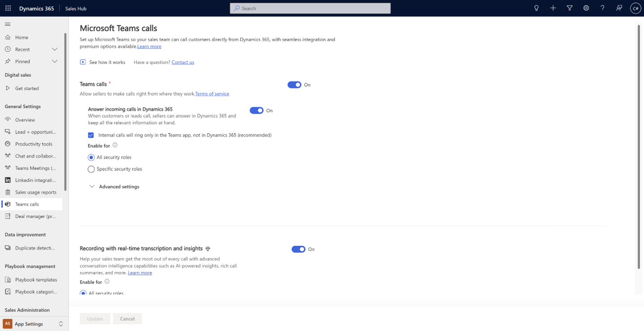The image size is (644, 331).
Task: Collapse the hamburger navigation menu
Action: pos(8,24)
